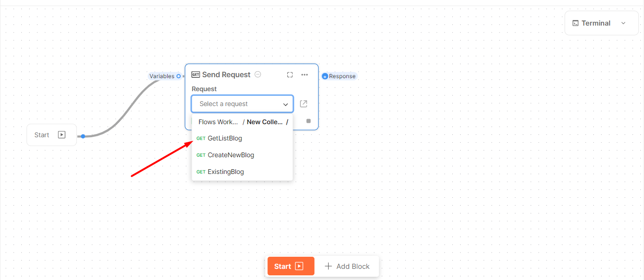Click the New Collection breadcrumb

tap(265, 122)
